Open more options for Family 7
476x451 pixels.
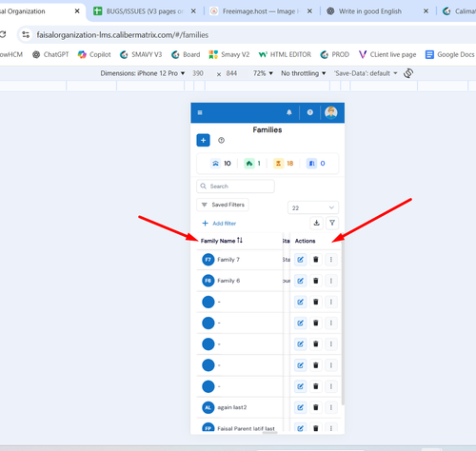(x=331, y=260)
